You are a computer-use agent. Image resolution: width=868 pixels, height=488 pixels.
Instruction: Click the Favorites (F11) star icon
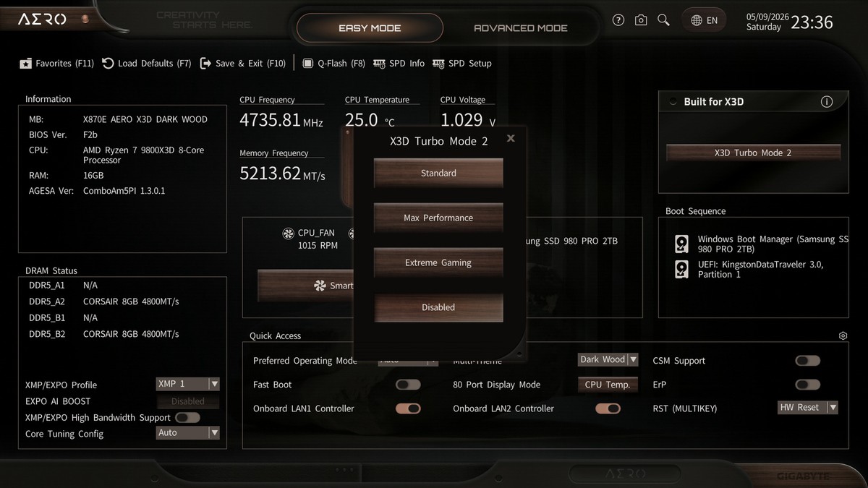click(26, 64)
